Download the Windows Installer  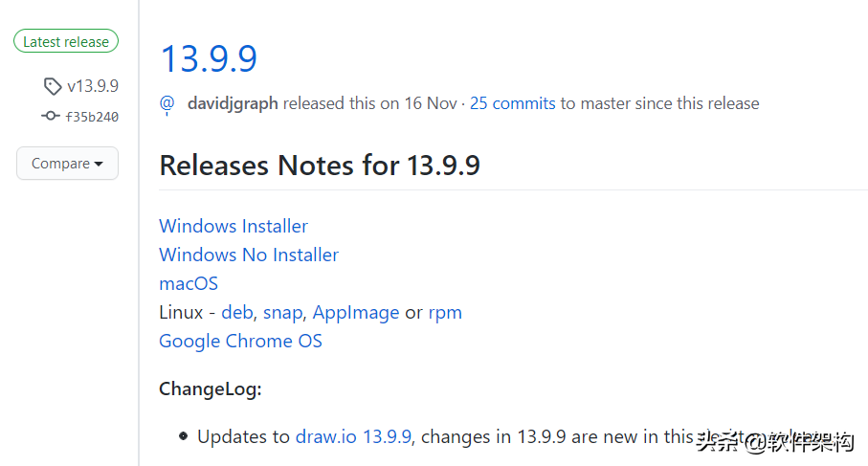(234, 226)
